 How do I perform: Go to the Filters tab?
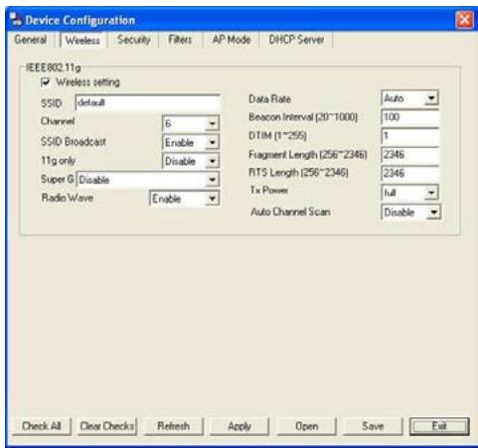tap(180, 40)
